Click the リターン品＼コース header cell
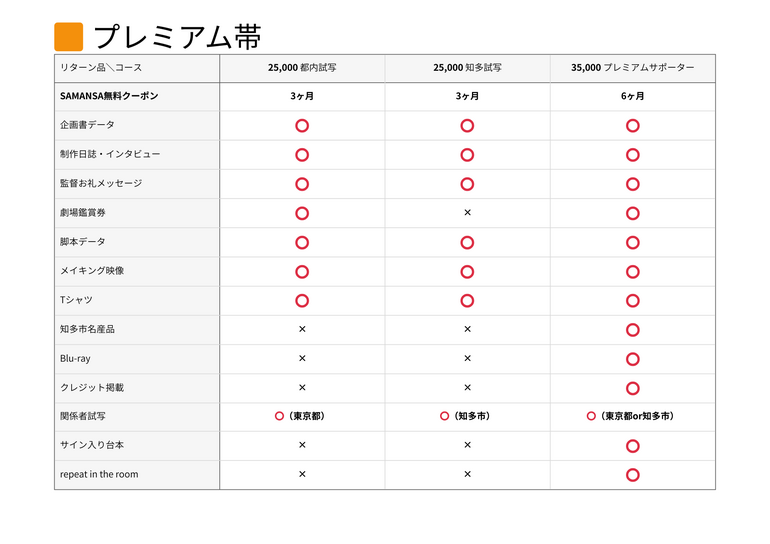The height and width of the screenshot is (544, 770). [x=100, y=68]
